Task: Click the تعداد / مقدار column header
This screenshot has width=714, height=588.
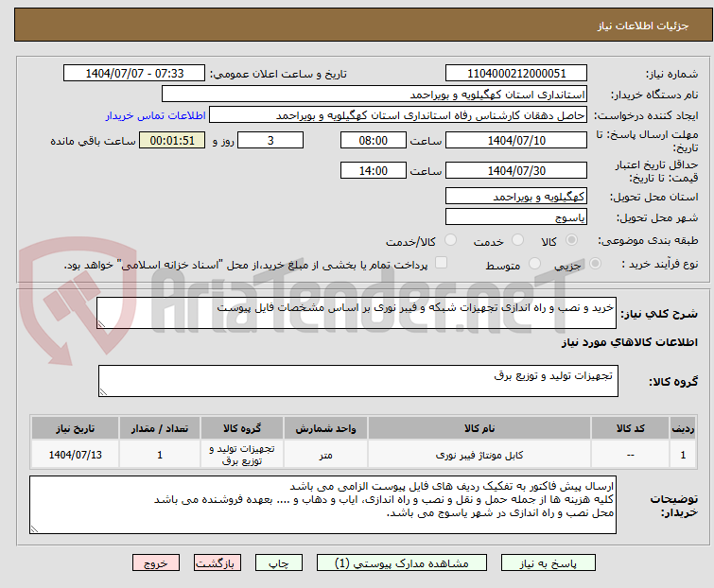Action: (x=160, y=428)
